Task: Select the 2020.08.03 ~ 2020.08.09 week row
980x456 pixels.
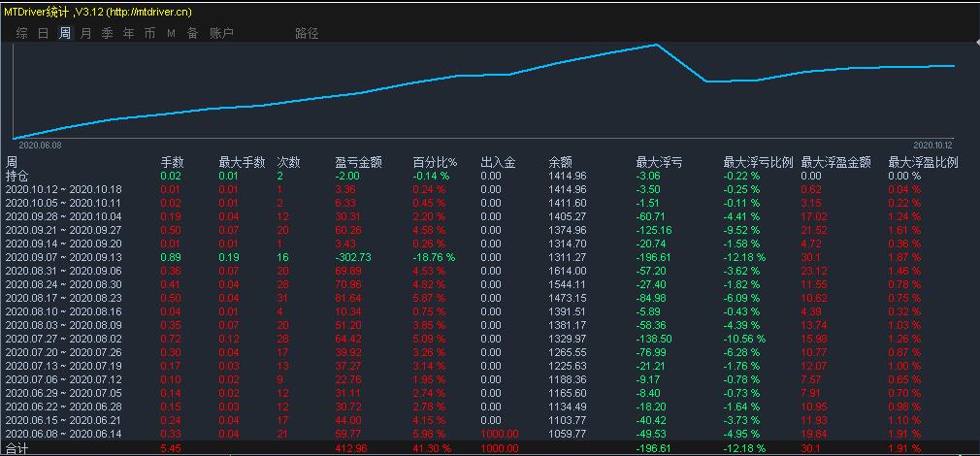Action: click(x=490, y=325)
